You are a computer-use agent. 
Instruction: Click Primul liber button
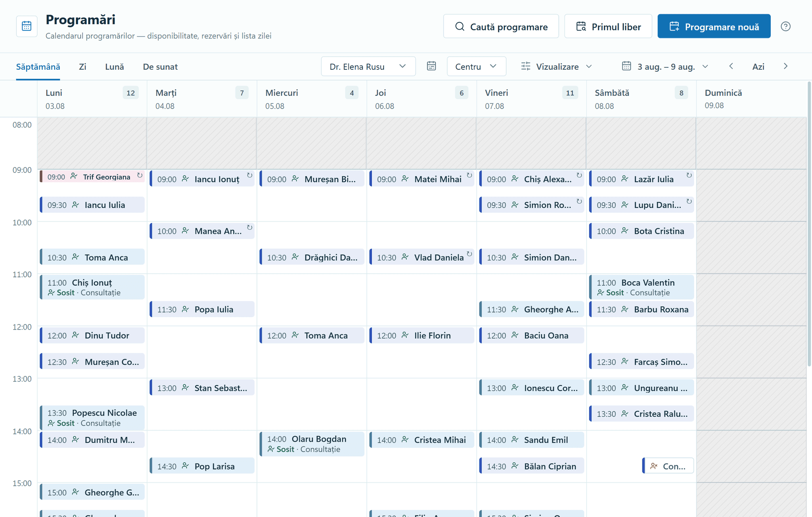[x=608, y=26]
